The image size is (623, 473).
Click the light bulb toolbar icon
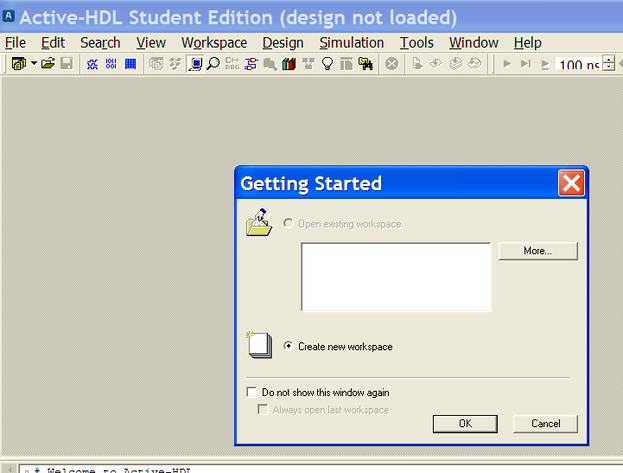pos(327,64)
